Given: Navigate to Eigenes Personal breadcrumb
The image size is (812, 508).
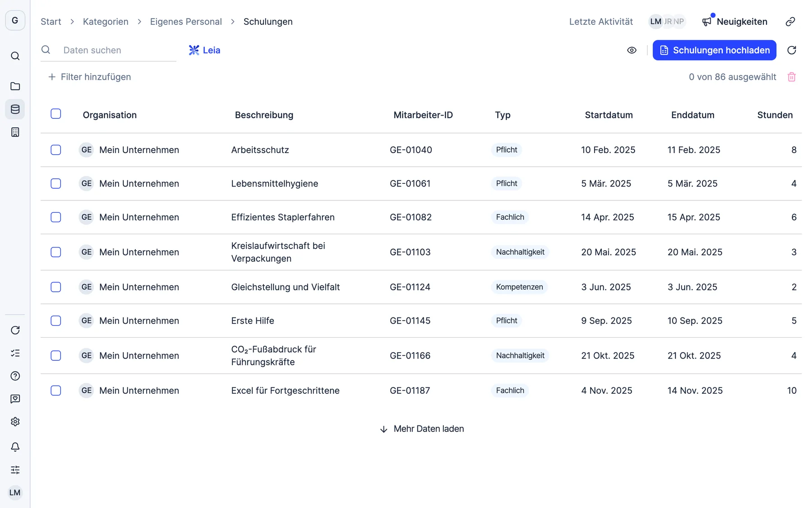Looking at the screenshot, I should coord(186,22).
